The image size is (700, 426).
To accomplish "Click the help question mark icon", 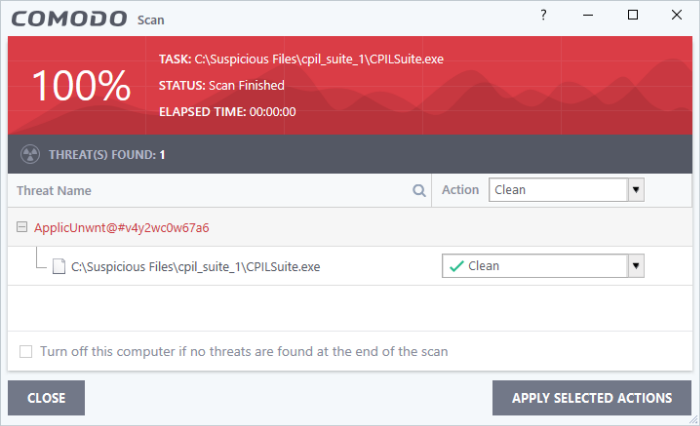I will (x=543, y=15).
